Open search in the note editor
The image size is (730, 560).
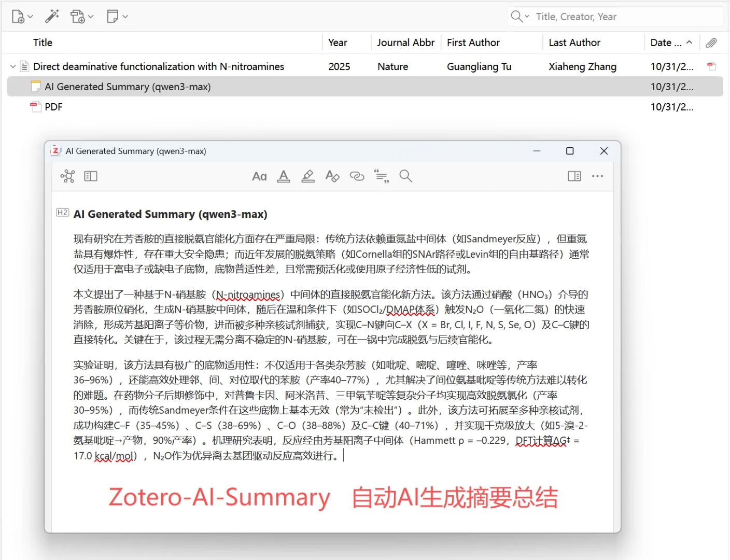406,176
